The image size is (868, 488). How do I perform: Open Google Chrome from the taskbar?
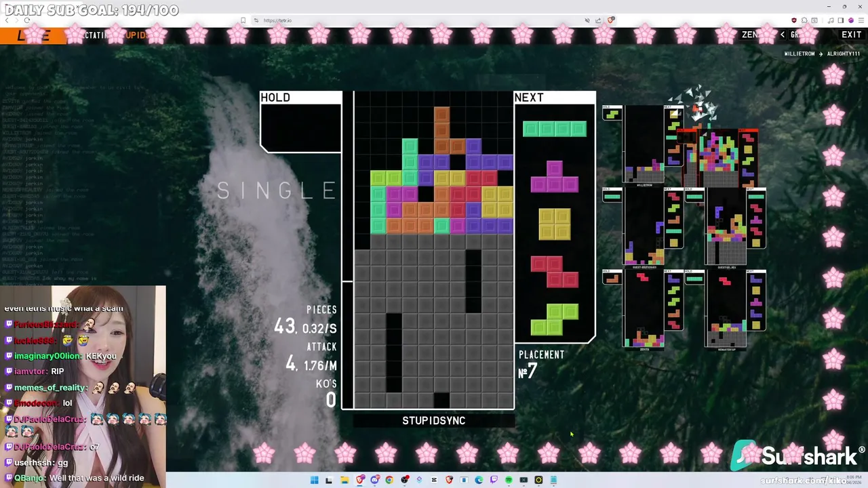point(389,480)
